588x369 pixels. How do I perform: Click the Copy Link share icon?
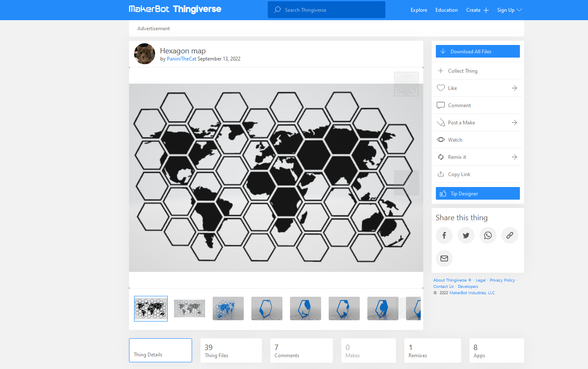[441, 174]
